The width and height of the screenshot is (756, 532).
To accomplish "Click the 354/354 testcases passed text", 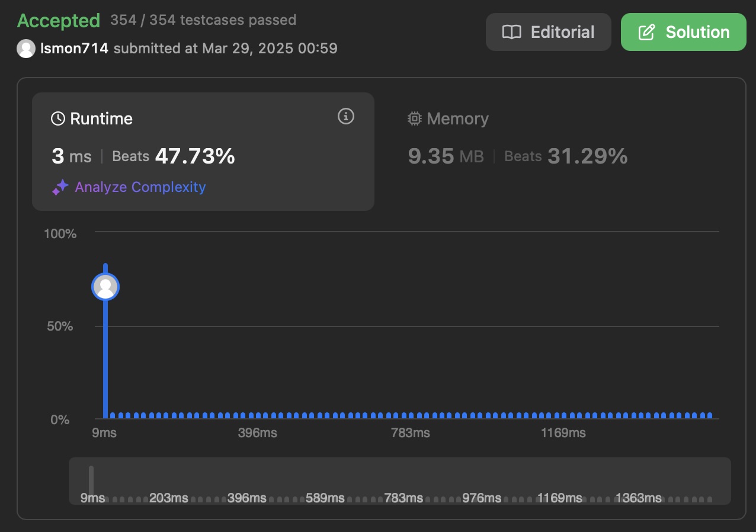I will [x=202, y=20].
